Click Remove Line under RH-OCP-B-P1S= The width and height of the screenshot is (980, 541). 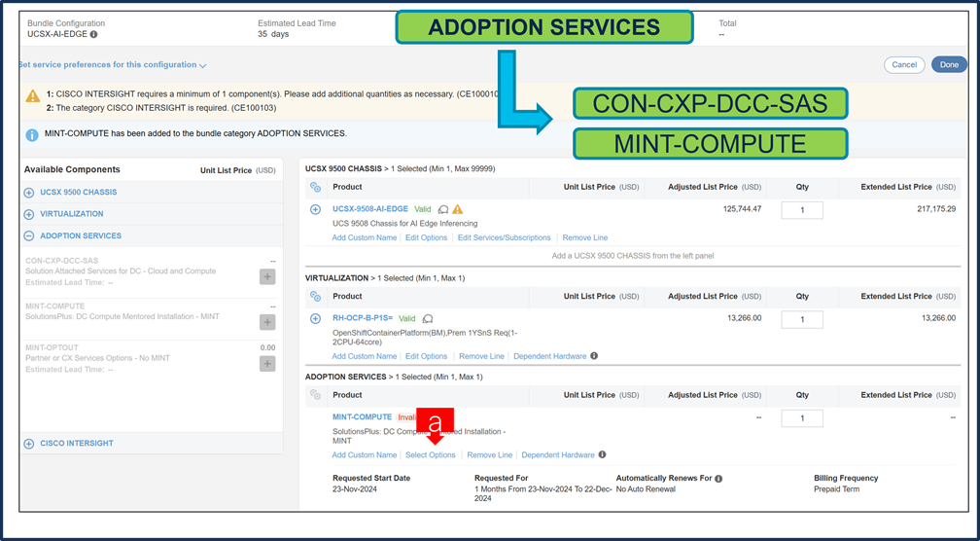coord(482,356)
